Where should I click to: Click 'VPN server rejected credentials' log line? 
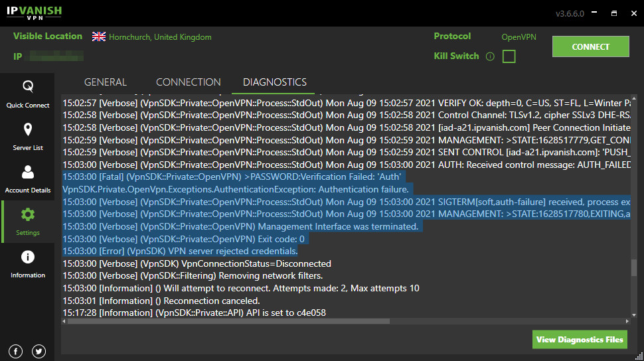180,251
